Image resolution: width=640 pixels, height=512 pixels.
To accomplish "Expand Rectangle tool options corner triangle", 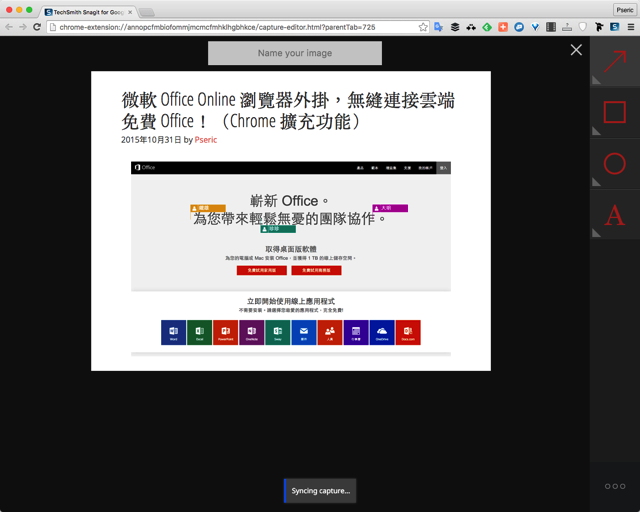I will (x=596, y=131).
